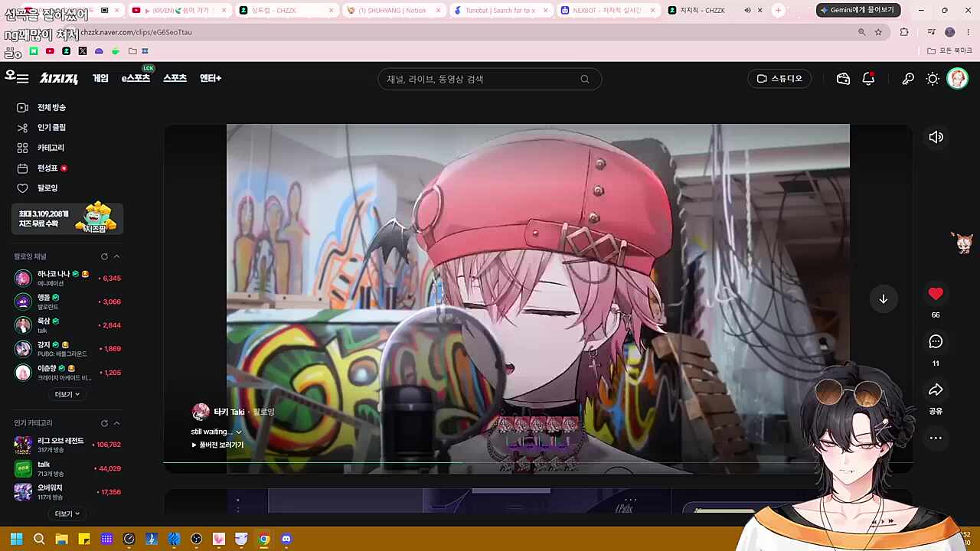Open the 스튜디오 button

click(779, 79)
